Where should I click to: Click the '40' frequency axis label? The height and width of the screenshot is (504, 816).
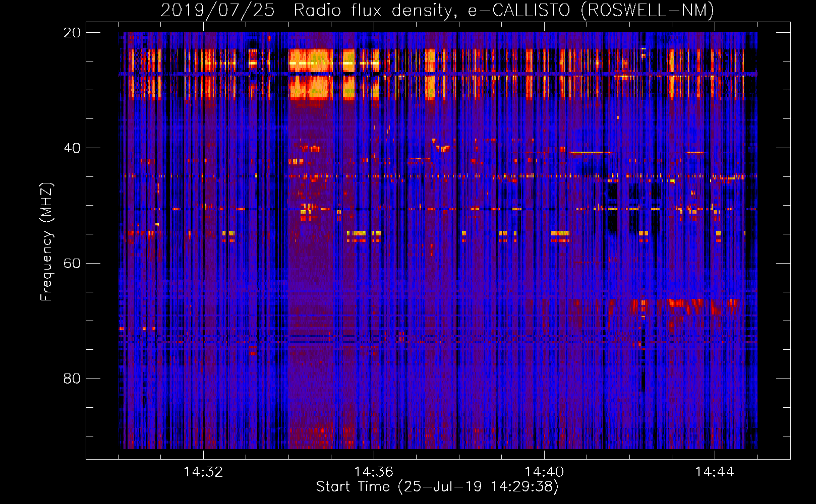click(x=72, y=148)
